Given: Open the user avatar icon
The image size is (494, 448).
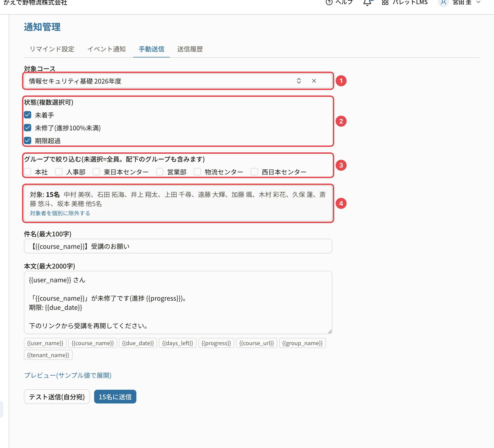Looking at the screenshot, I should (x=443, y=3).
